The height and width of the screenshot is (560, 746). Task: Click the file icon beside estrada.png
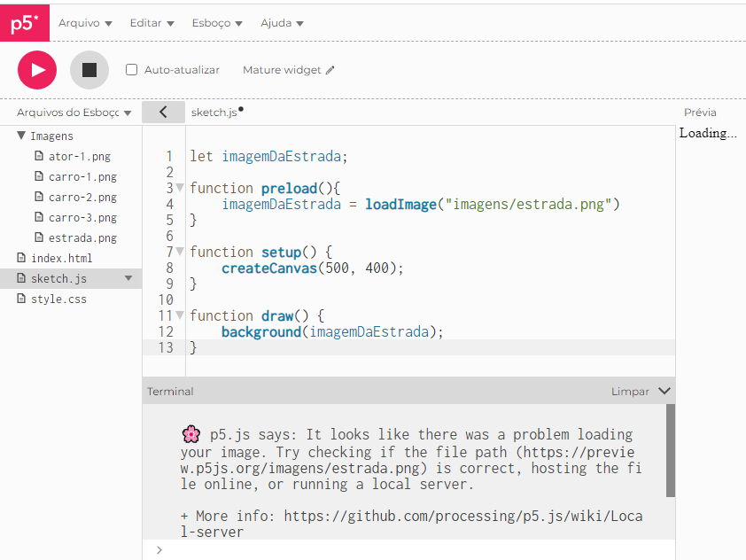pyautogui.click(x=39, y=237)
